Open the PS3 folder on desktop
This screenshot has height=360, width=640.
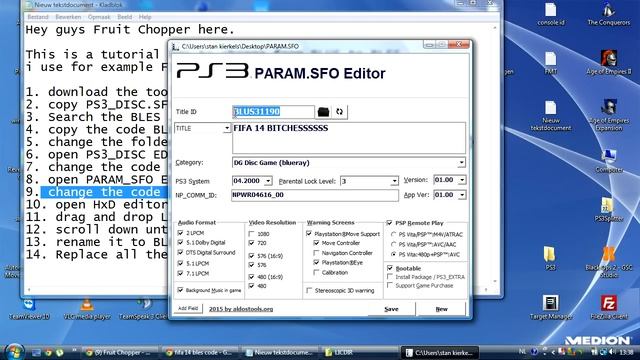(550, 259)
